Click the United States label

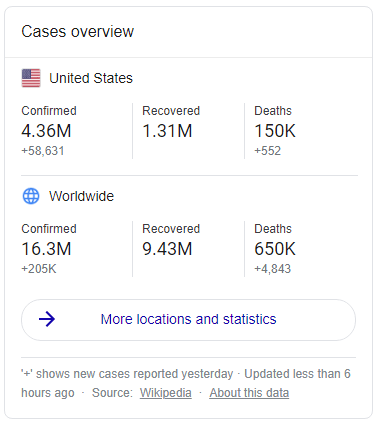(91, 78)
